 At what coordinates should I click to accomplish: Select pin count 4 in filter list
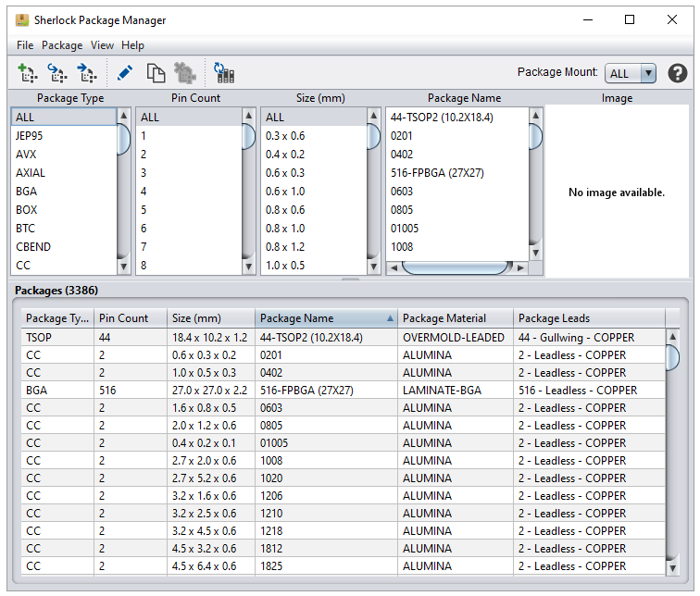188,192
